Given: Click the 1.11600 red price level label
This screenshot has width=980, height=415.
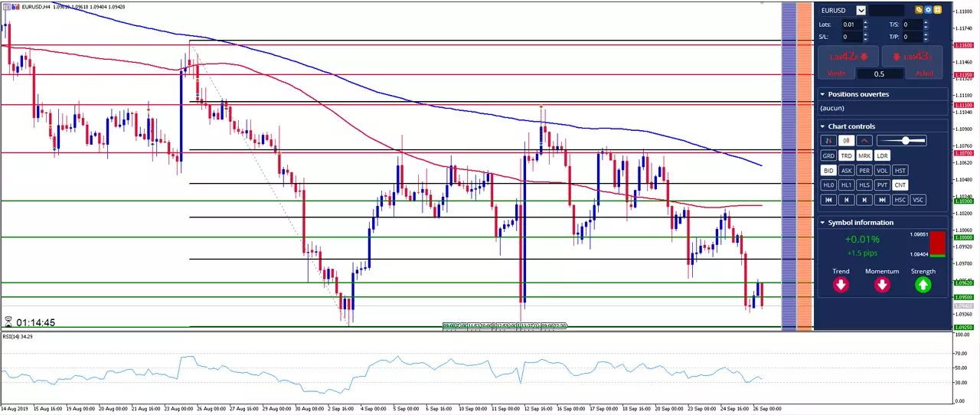Looking at the screenshot, I should [963, 45].
